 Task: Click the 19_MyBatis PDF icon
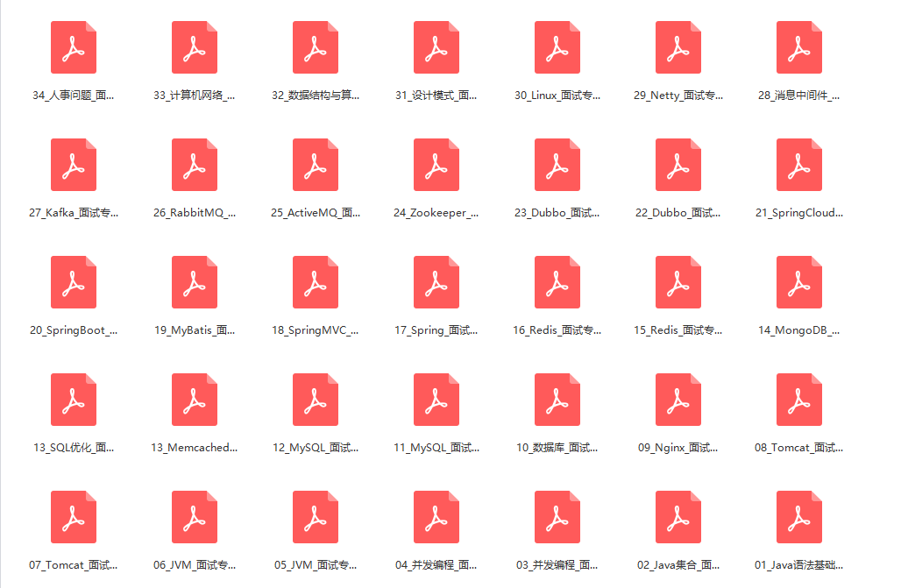[x=195, y=282]
